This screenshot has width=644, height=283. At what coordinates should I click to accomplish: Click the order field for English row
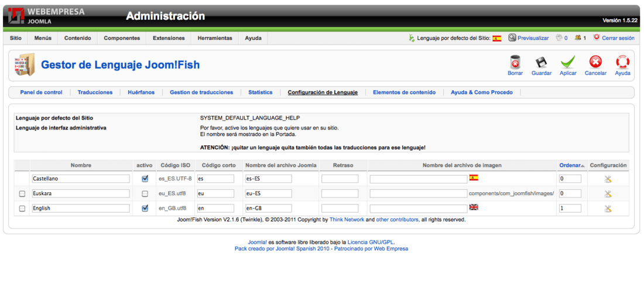[570, 209]
